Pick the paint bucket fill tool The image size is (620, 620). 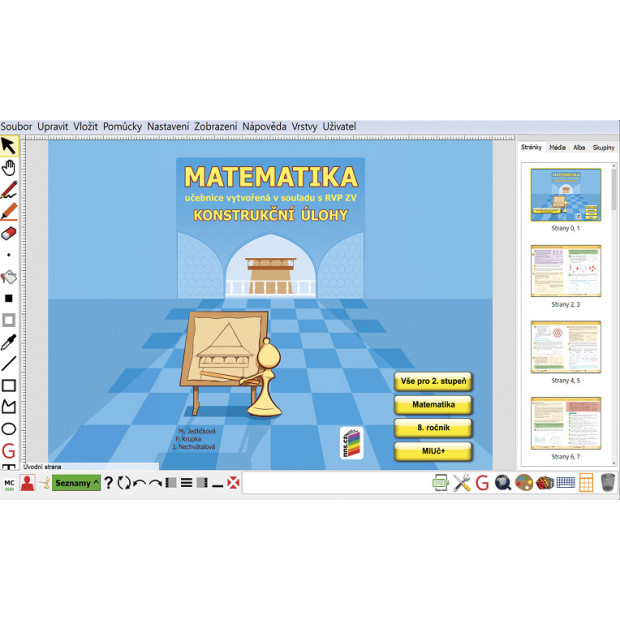(9, 276)
